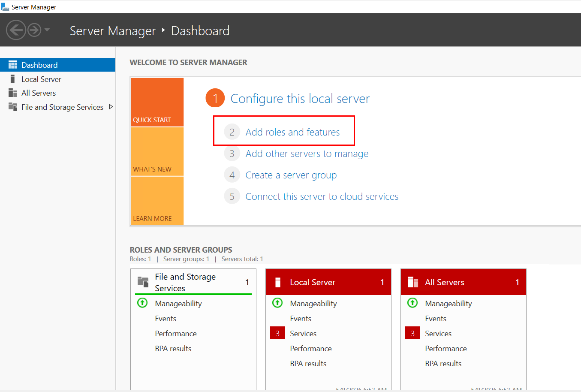Click Add other servers to manage link
The width and height of the screenshot is (581, 392).
pos(307,154)
